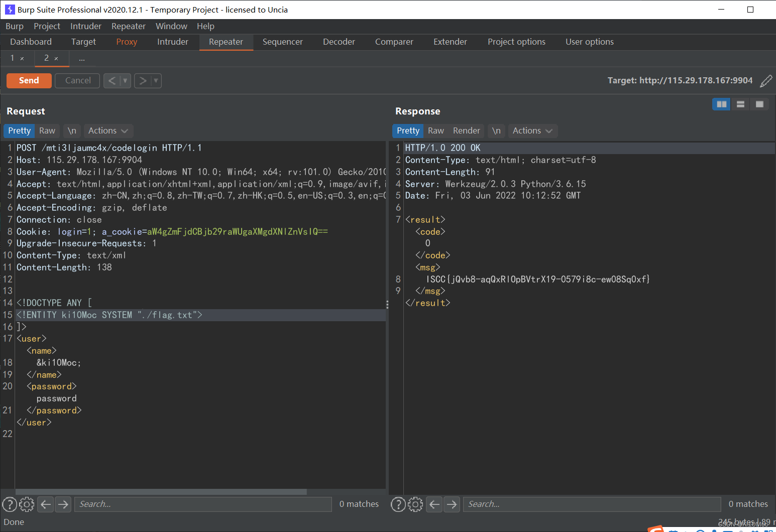This screenshot has width=776, height=532.
Task: Jump to previous match in request search
Action: coord(46,504)
